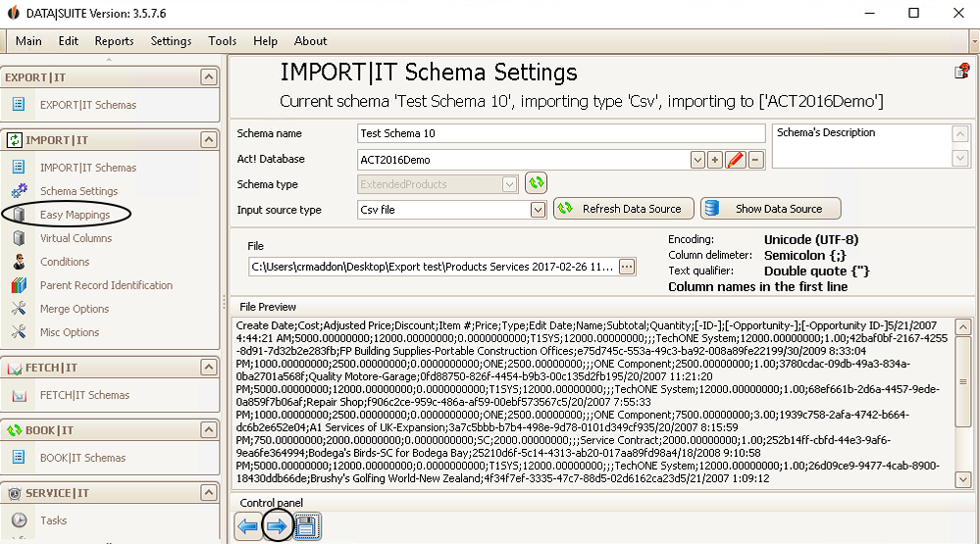This screenshot has height=544, width=980.
Task: Click in the File path field
Action: 434,267
